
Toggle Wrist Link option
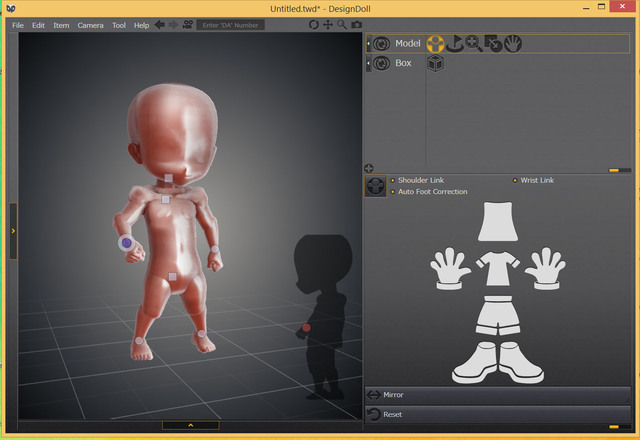tap(536, 180)
